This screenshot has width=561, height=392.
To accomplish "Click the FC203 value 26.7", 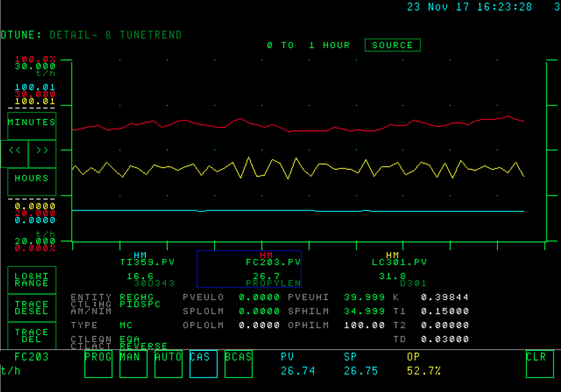I will click(x=266, y=276).
